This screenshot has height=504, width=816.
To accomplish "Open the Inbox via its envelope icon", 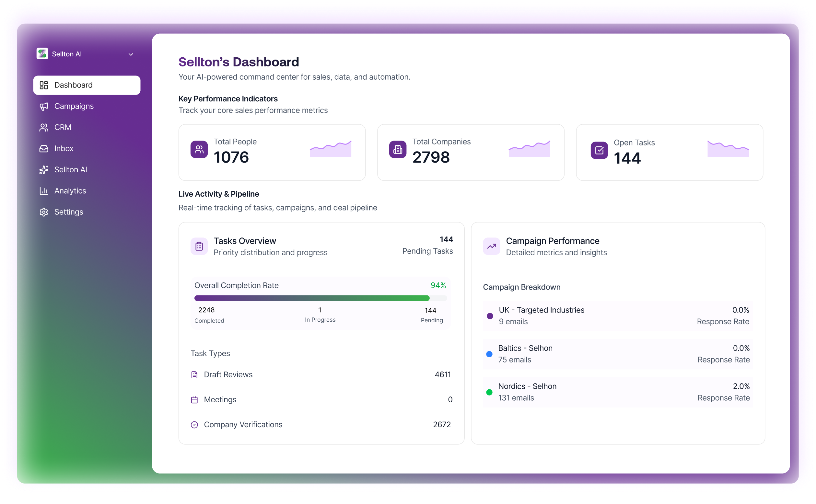I will (44, 148).
